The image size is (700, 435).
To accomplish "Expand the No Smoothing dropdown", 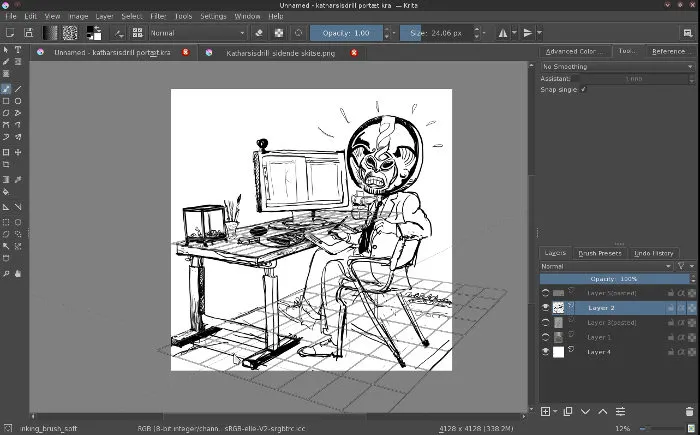I will click(x=616, y=66).
